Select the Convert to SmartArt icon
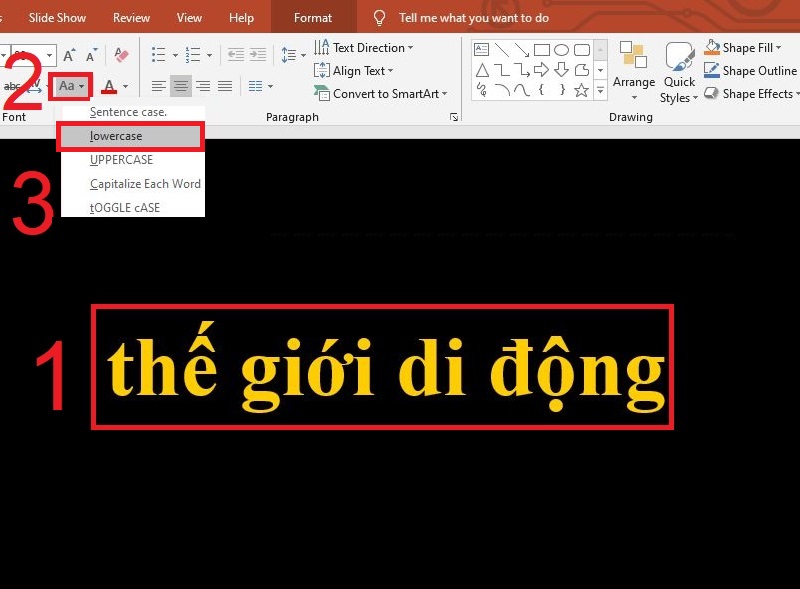800x589 pixels. pyautogui.click(x=325, y=93)
